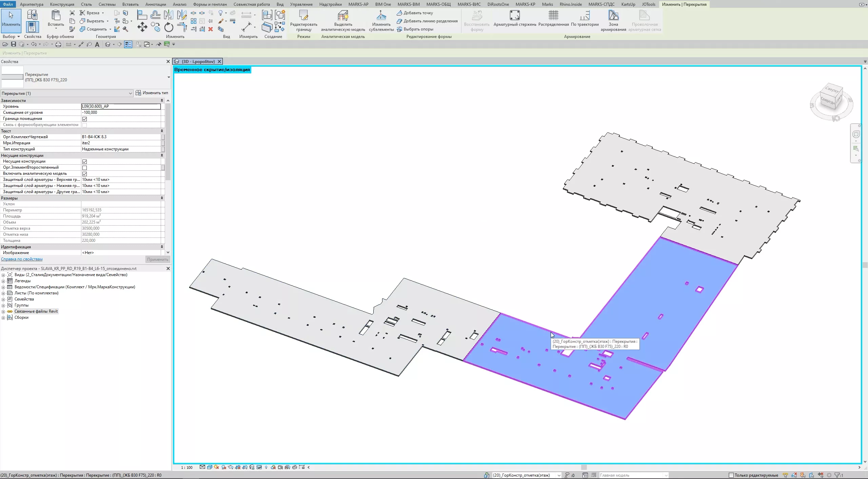Click the Armature Rod (Арматурный стержень) icon
Screen dimensions: 868x479
tap(514, 16)
